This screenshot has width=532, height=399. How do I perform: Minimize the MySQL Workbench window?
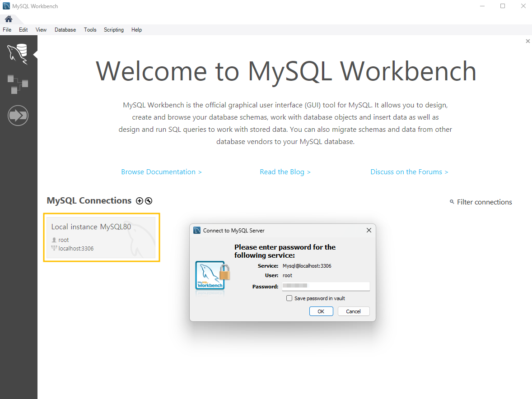point(482,6)
